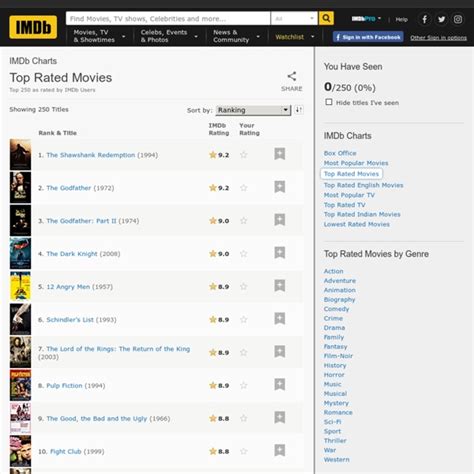
Task: Focus the Find Movies search field
Action: [168, 18]
